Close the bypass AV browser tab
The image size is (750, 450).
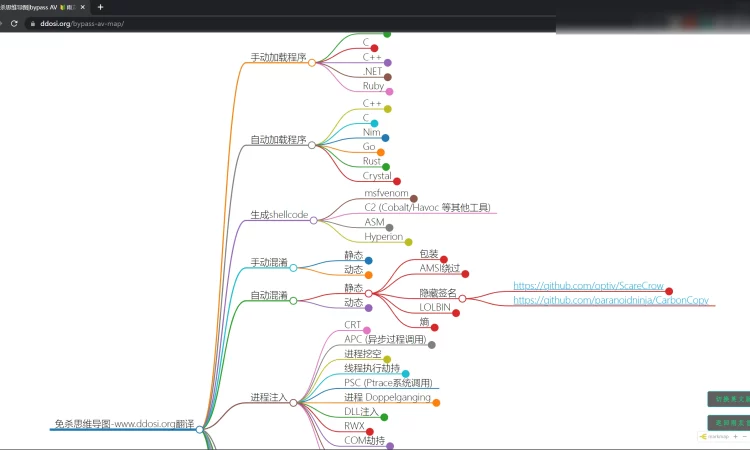[83, 7]
